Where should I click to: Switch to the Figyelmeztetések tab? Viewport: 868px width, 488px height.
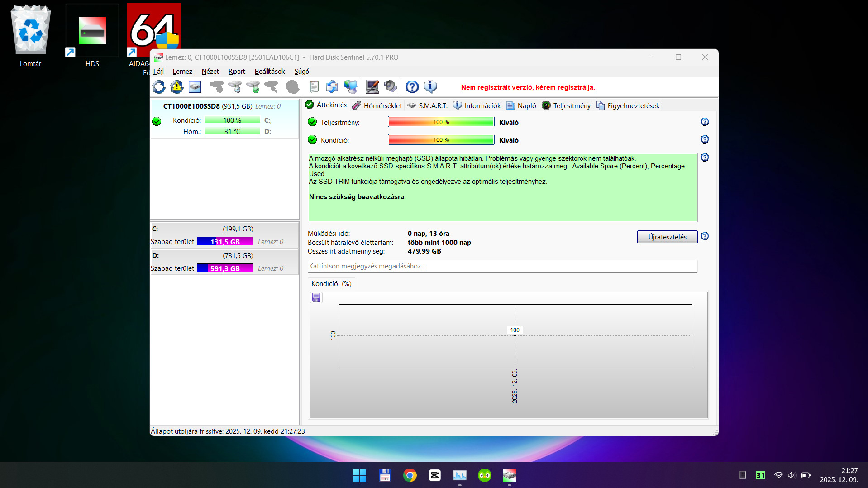click(628, 105)
